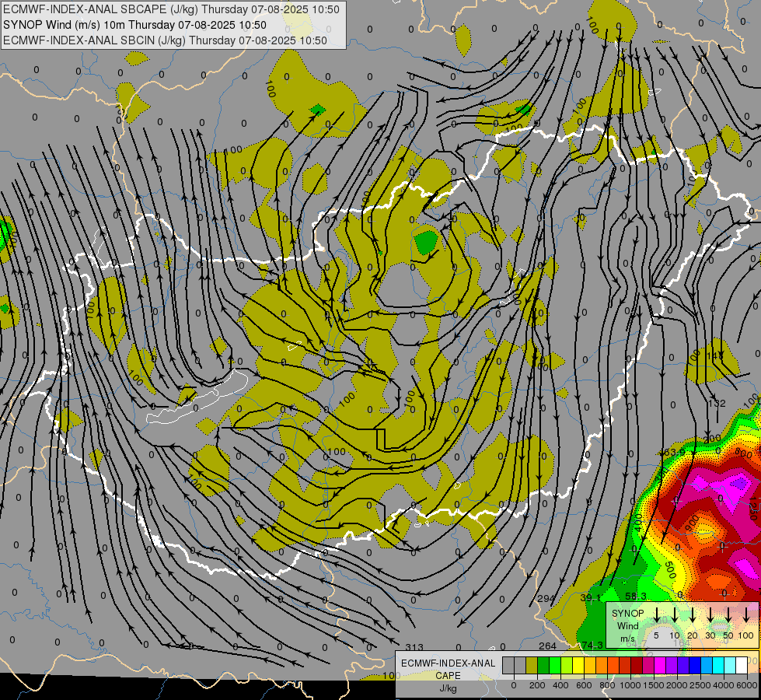Select the 'ECMWF-INDEX-ANAL SBCAPE (J/kg)' title line
The height and width of the screenshot is (700, 761).
point(171,9)
